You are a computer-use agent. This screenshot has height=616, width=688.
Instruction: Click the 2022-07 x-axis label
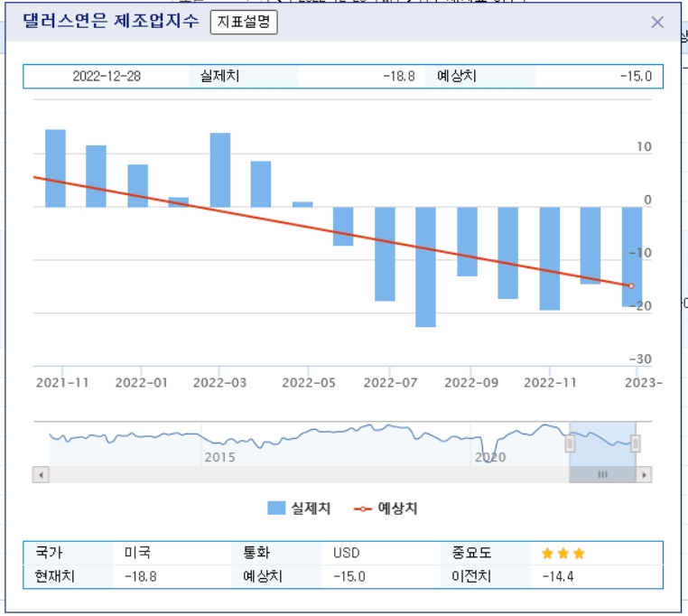[x=390, y=383]
